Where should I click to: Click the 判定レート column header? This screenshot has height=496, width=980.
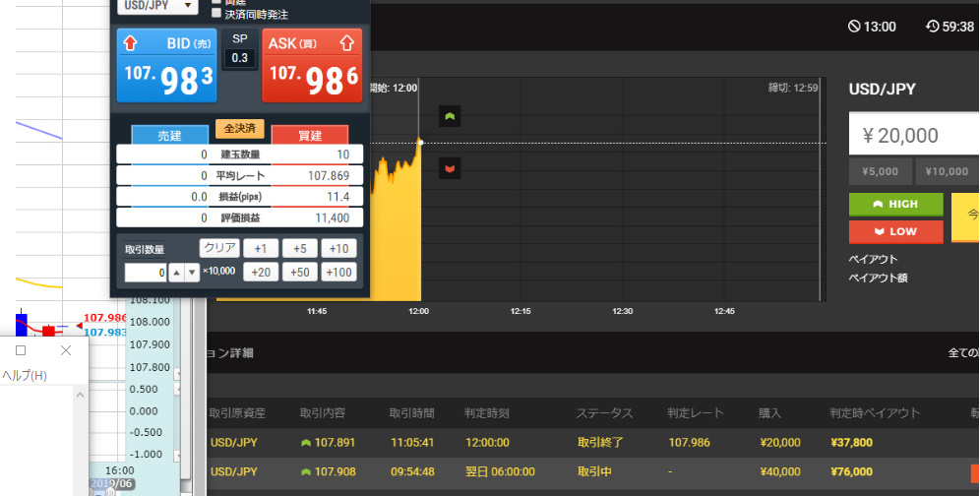point(696,412)
